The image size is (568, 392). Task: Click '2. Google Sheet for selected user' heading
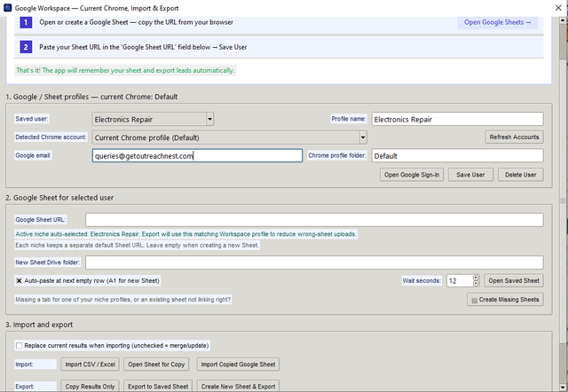point(59,198)
